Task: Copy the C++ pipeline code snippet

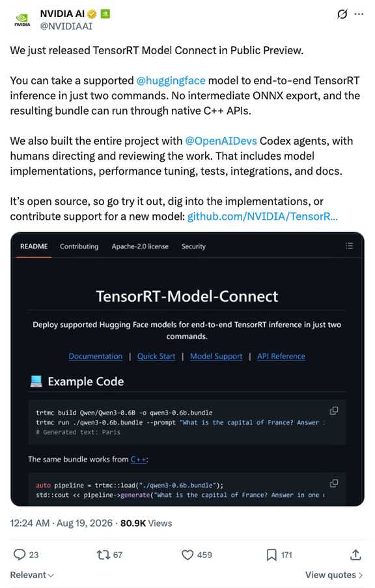Action: (334, 483)
